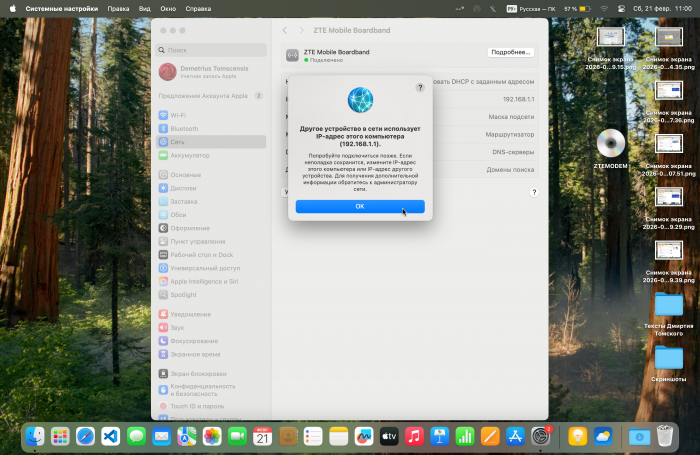The image size is (700, 455).
Task: Click the Подробнее… button for ZTE Mobile Boardband
Action: 510,52
